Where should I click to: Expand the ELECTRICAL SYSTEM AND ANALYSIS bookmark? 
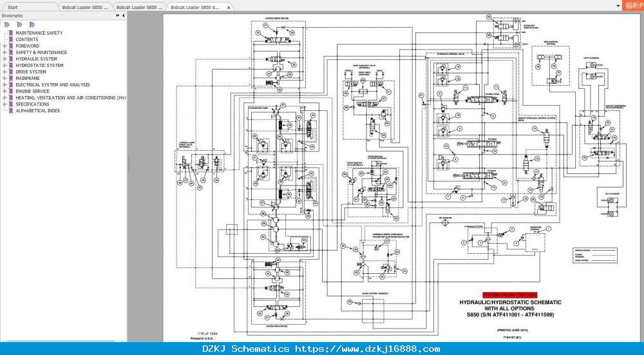pos(5,84)
